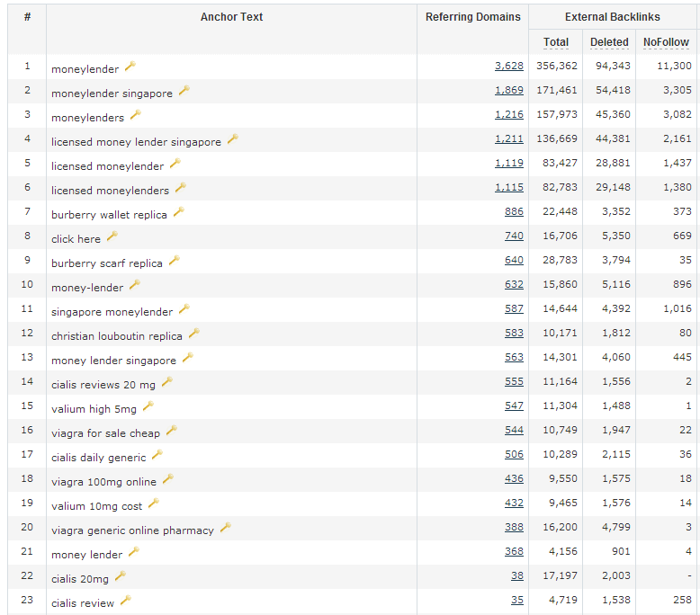Open the 740 referring domains link
This screenshot has width=700, height=615.
514,236
